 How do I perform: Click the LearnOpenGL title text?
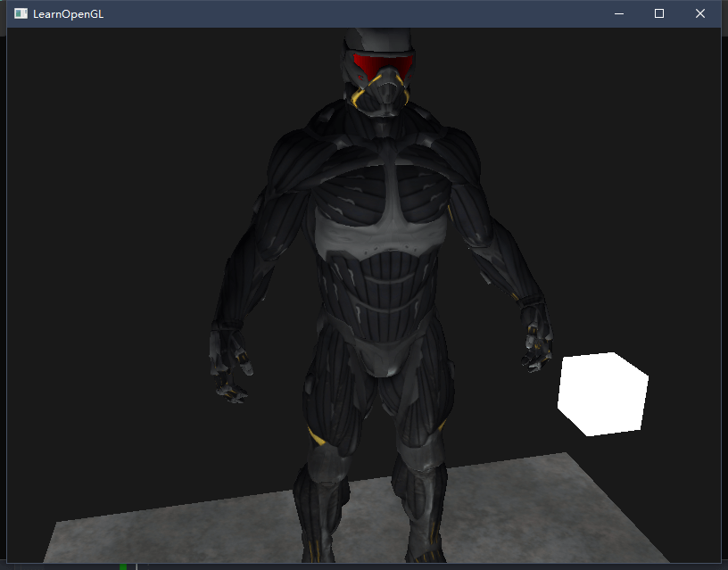[x=68, y=14]
